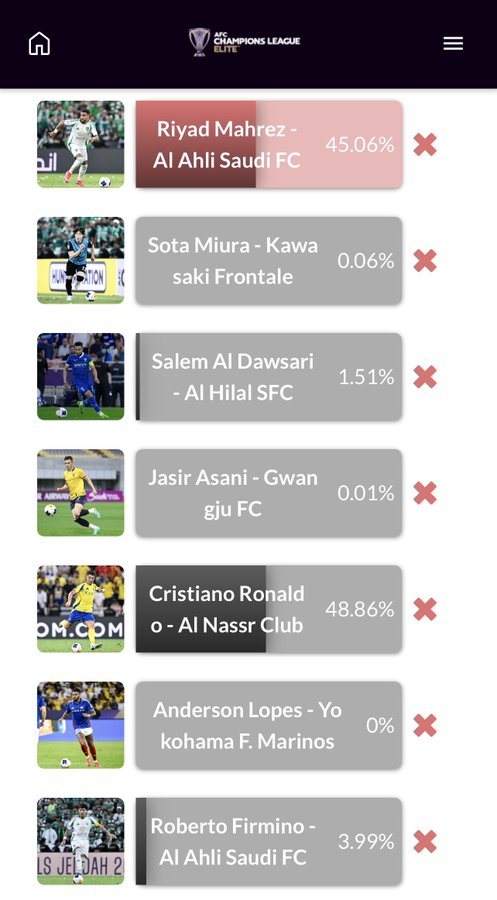Click the red X next to Cristiano Ronaldo
The width and height of the screenshot is (497, 900).
[425, 609]
